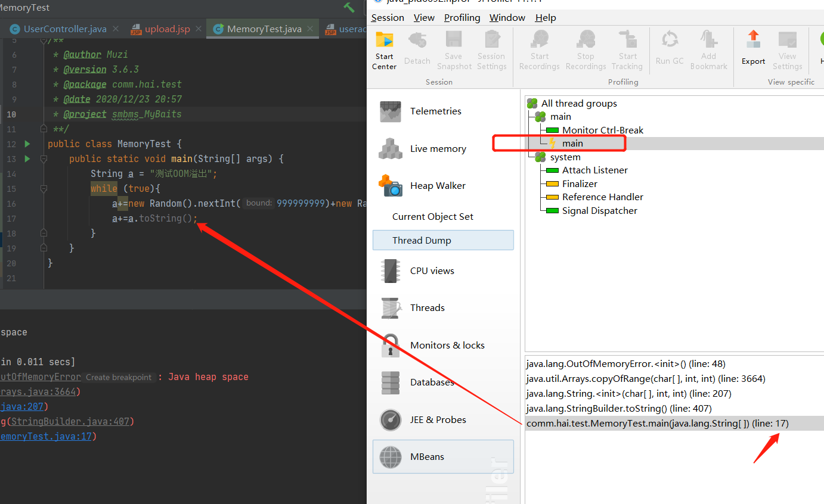
Task: Select the main thread group node
Action: tap(560, 117)
